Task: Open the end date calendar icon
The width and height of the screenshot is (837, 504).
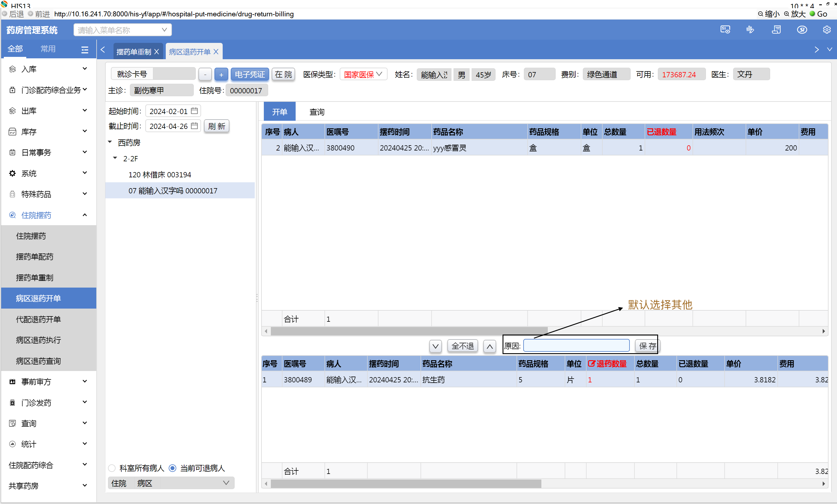Action: tap(194, 126)
